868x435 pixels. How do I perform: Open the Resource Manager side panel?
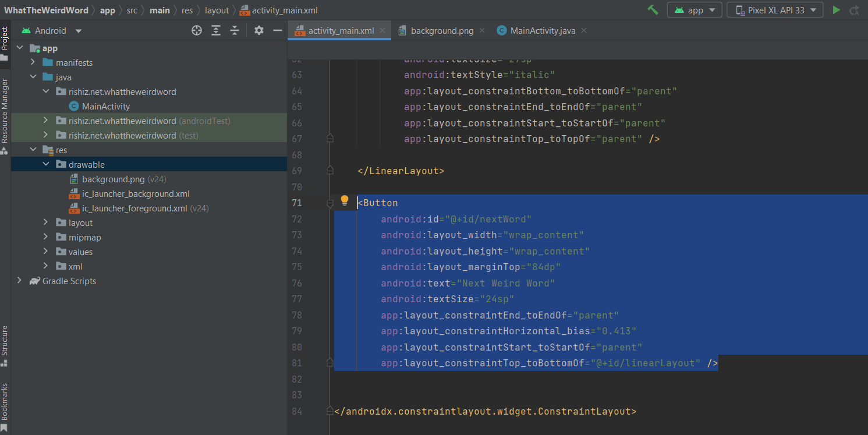(5, 111)
